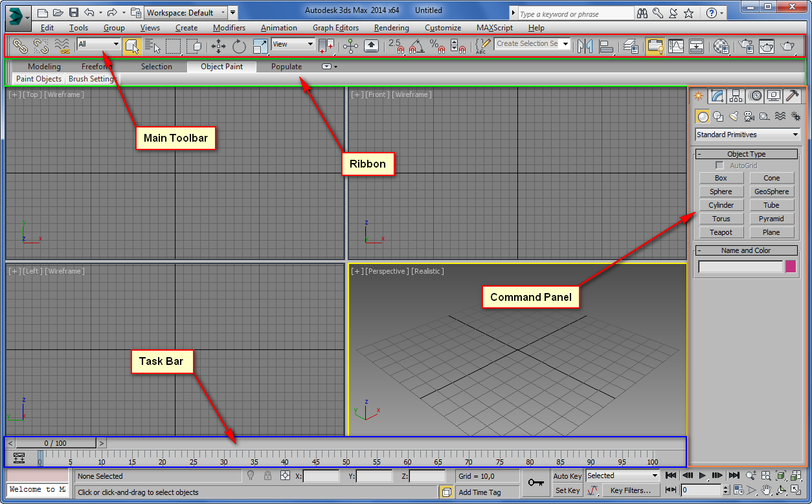Click the Select and Link tool
812x504 pixels.
coord(21,46)
